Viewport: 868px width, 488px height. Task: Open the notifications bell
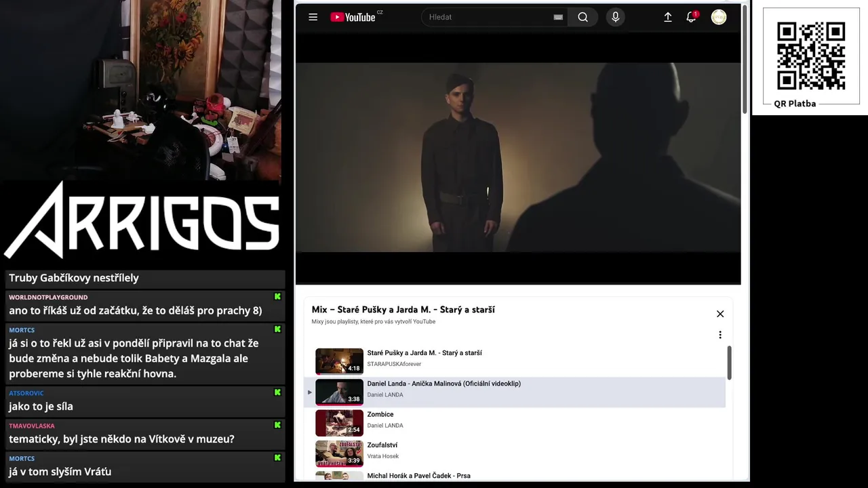click(691, 17)
